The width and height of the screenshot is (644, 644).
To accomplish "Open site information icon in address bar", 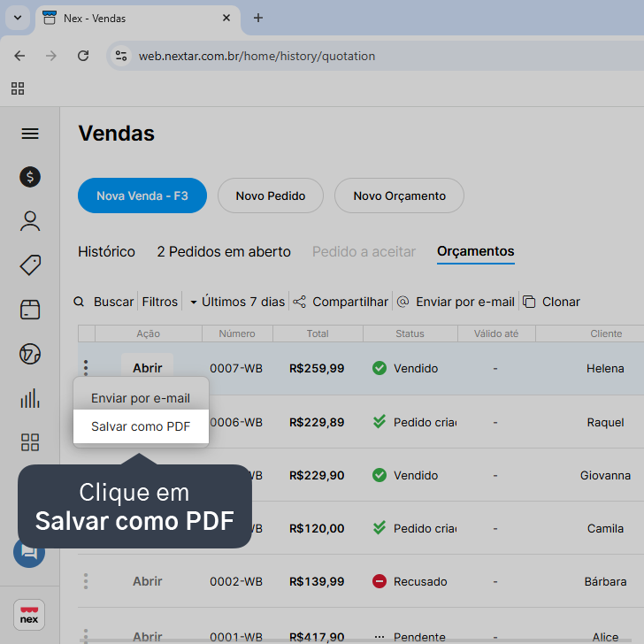I will (120, 56).
